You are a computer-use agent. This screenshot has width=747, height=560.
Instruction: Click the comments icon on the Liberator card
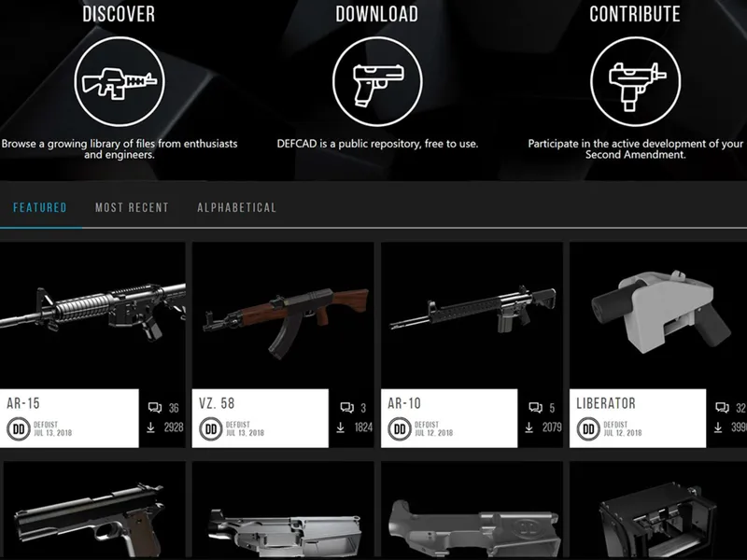point(722,408)
